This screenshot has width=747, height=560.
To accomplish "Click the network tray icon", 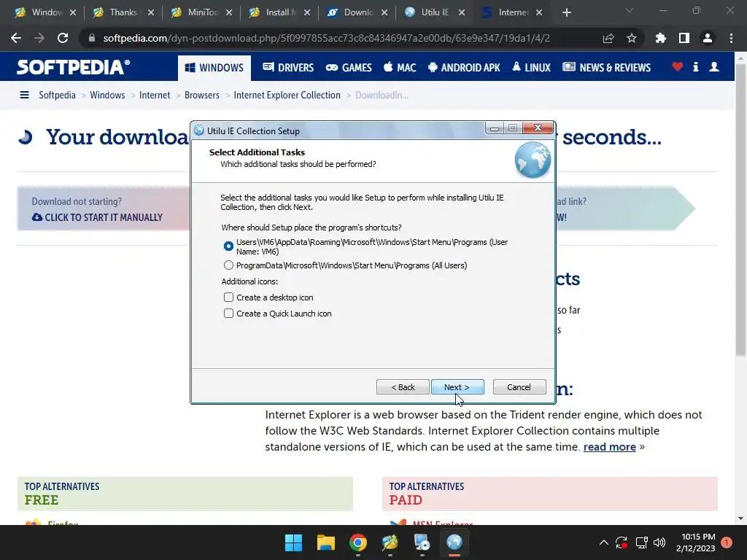I will click(641, 542).
